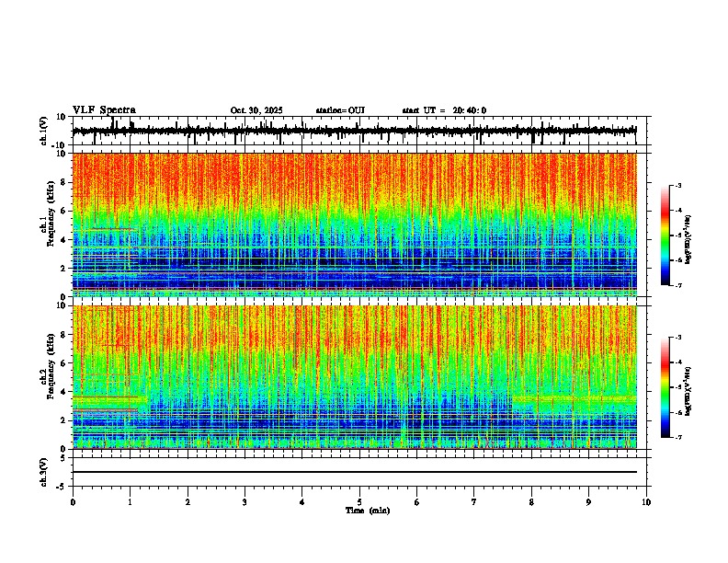Click the ch.2 "Frequency (kHz)" axis label

(51, 366)
